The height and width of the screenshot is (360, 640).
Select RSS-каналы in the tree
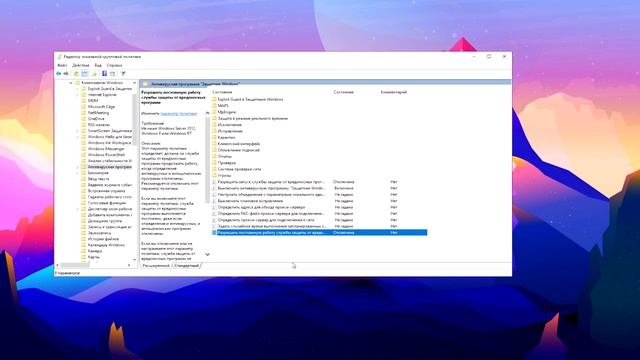tap(99, 125)
